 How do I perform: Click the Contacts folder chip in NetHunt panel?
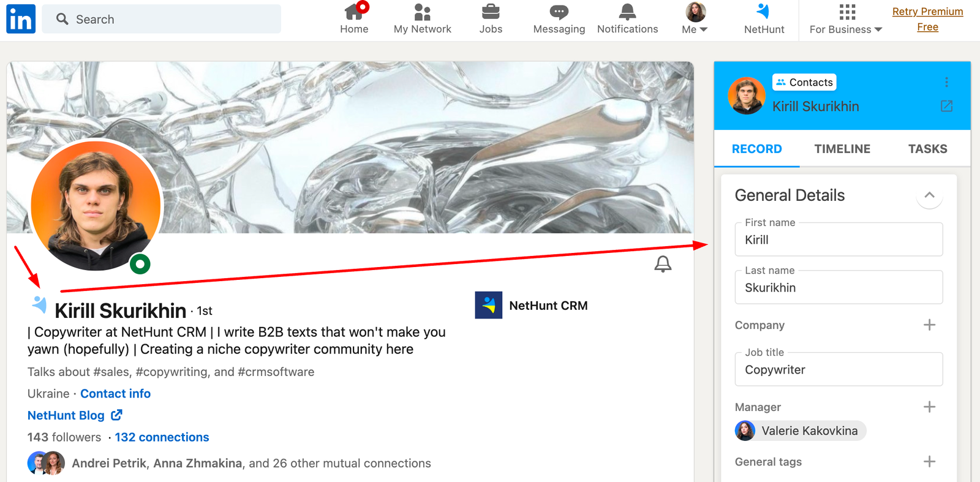(x=804, y=82)
